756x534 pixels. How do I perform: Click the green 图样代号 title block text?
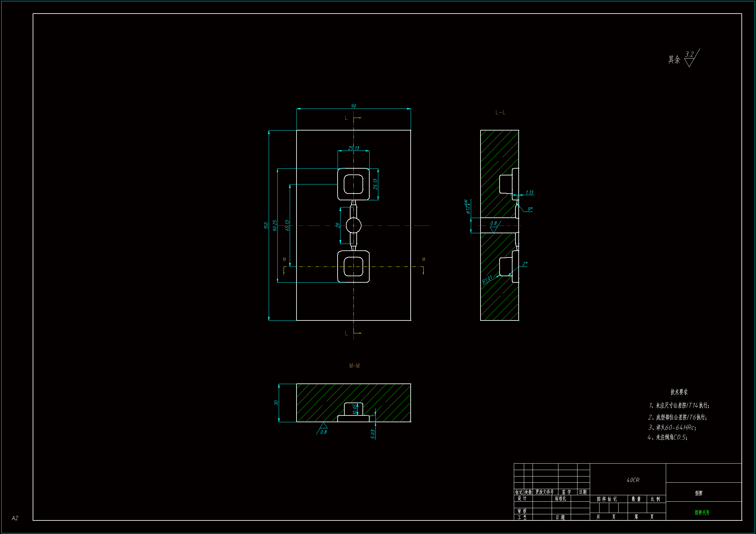pos(702,512)
